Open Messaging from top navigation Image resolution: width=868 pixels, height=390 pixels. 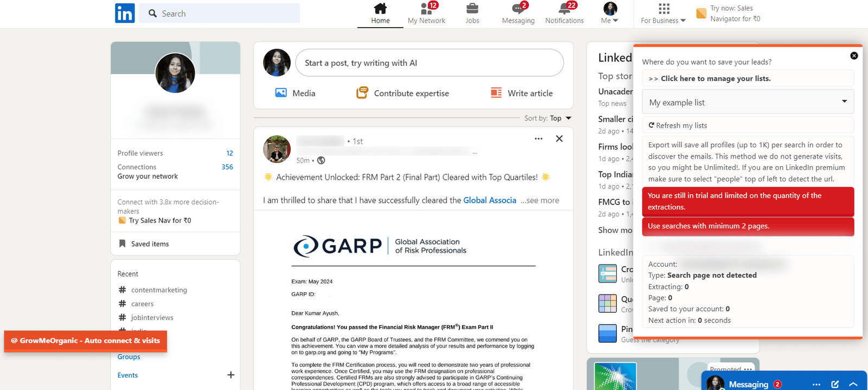pos(518,13)
